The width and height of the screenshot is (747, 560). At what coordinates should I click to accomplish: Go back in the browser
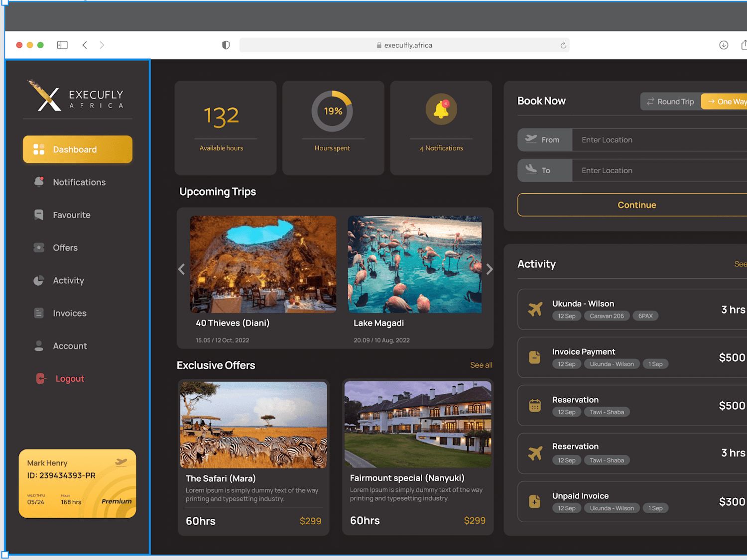tap(85, 45)
